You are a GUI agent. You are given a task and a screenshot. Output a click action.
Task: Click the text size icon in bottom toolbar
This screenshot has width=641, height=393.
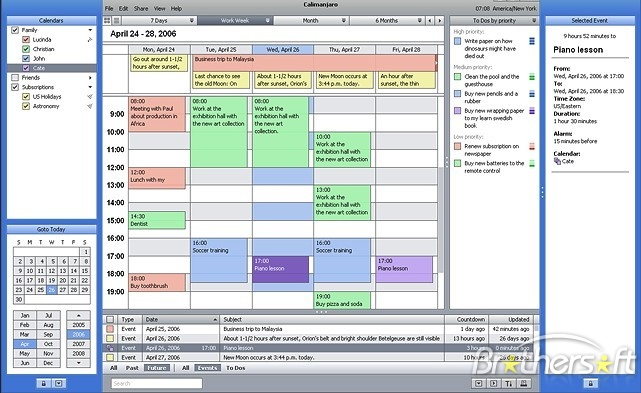[x=509, y=383]
